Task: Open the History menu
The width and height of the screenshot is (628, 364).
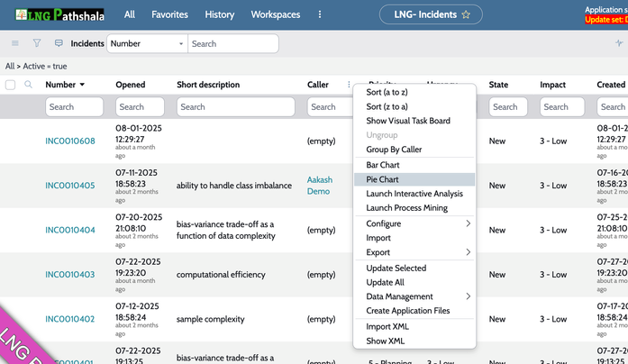Action: (220, 14)
